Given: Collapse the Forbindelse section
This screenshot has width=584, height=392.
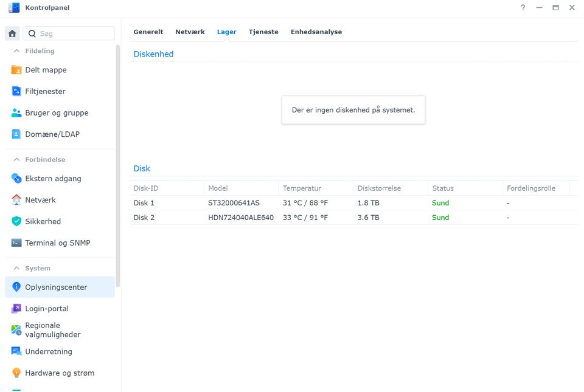Looking at the screenshot, I should pos(16,159).
